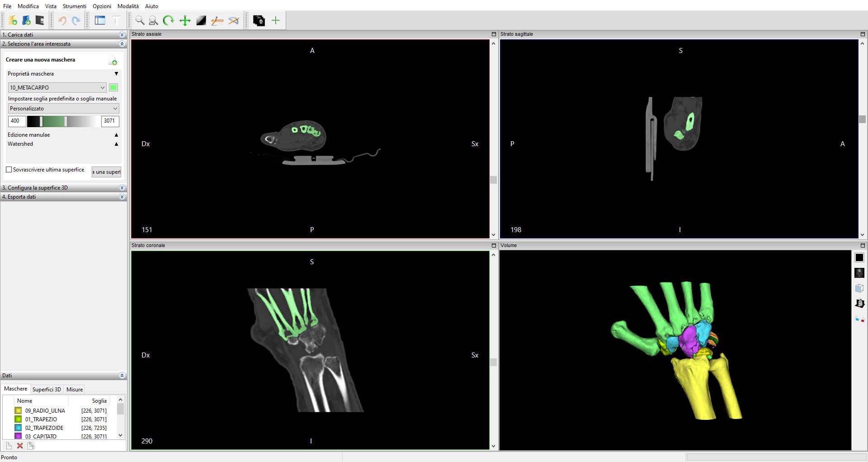Select the zoom magnifier tool
This screenshot has height=462, width=868.
(x=140, y=20)
